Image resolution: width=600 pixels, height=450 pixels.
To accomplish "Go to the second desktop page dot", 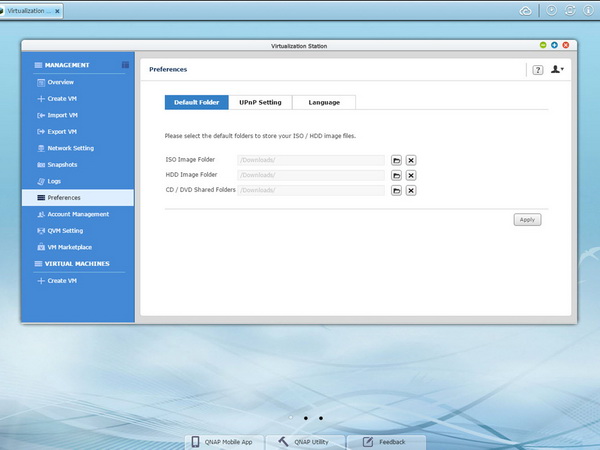I will pos(306,418).
